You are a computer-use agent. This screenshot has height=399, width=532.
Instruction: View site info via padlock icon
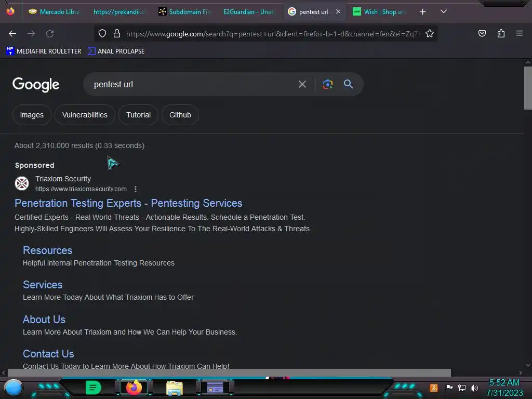coord(117,33)
